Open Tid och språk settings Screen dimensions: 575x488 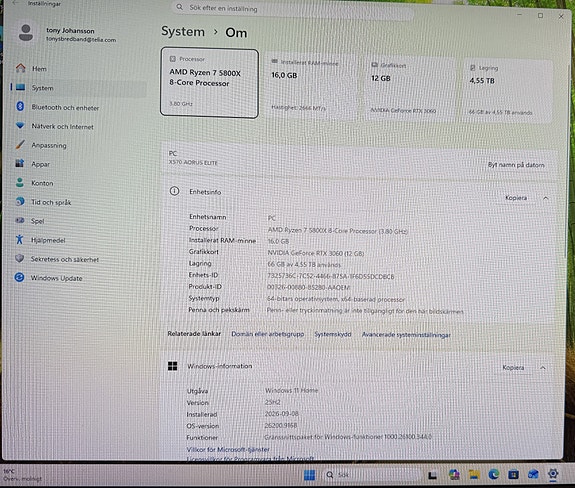point(44,202)
